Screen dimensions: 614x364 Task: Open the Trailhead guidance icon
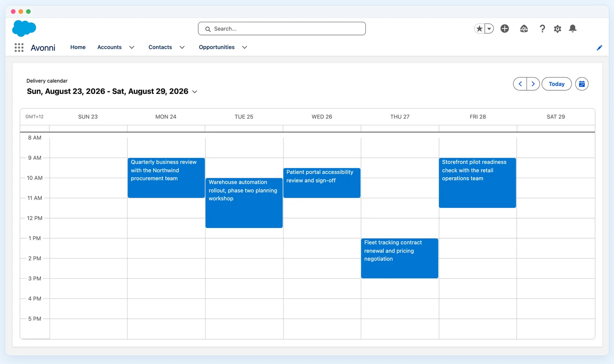[x=524, y=29]
